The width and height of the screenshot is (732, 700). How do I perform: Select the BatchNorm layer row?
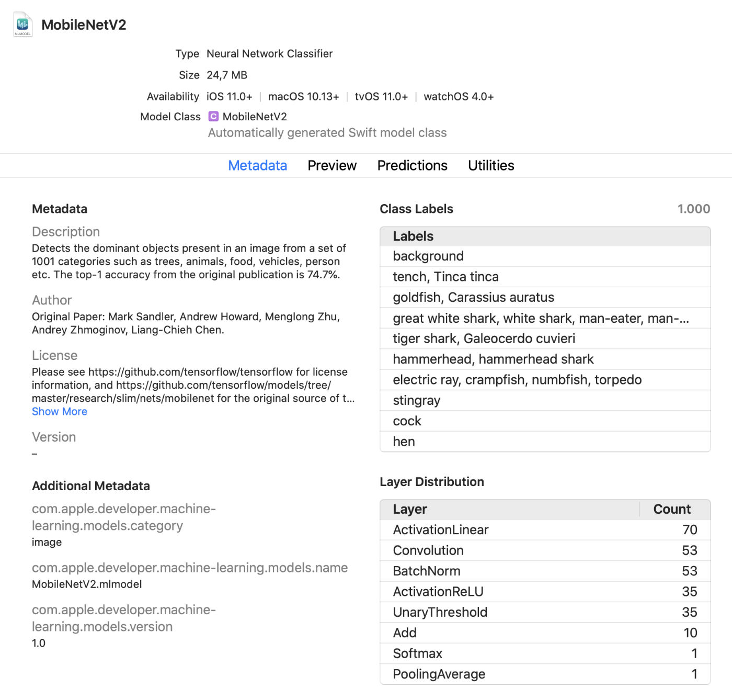coord(427,571)
